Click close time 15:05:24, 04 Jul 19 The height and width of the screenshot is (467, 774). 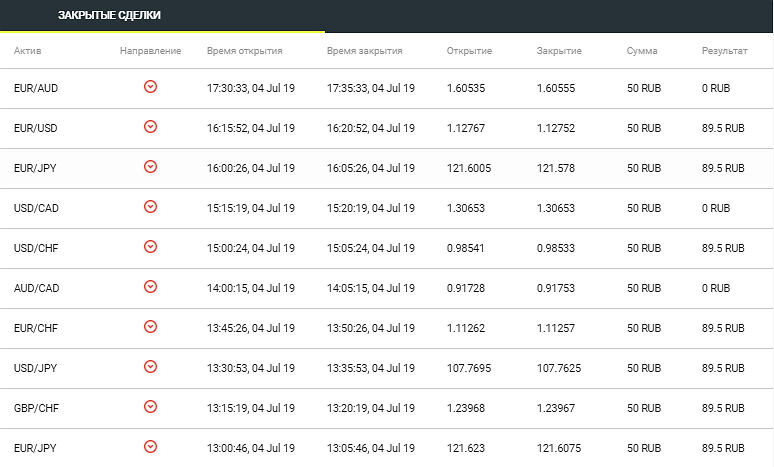[x=371, y=248]
